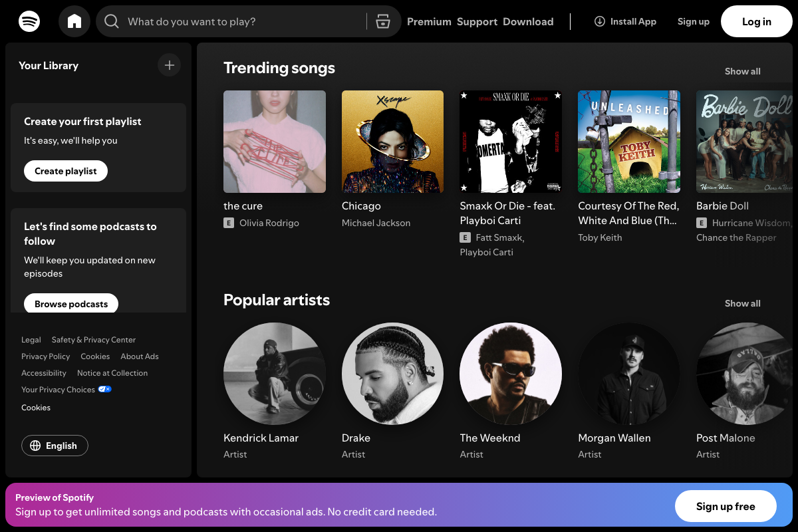
Task: Click Toby Keith artist link
Action: [600, 237]
